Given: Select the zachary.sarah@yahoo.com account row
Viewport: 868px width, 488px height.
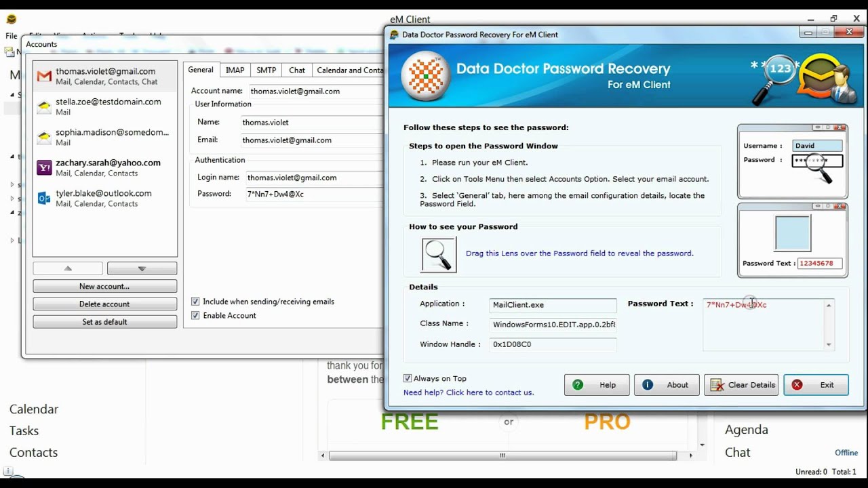Looking at the screenshot, I should click(x=104, y=168).
